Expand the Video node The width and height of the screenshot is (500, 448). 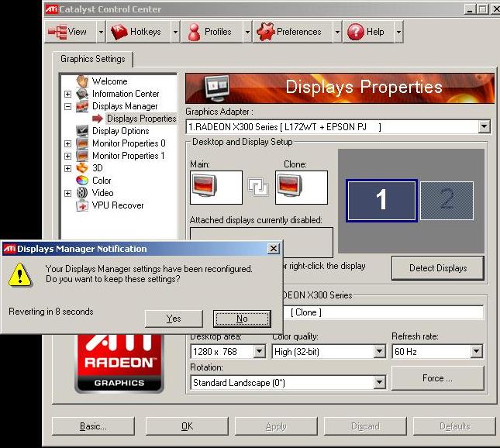tap(67, 193)
